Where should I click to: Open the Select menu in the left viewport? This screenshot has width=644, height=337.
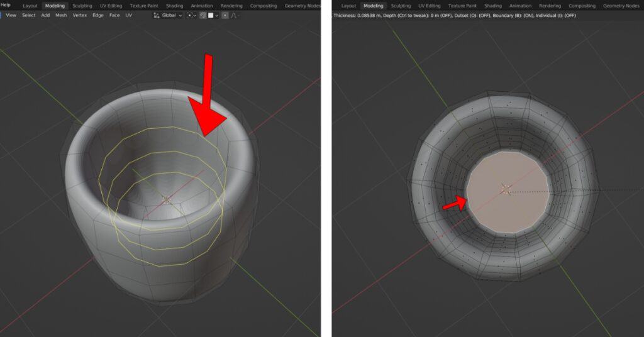[x=29, y=15]
